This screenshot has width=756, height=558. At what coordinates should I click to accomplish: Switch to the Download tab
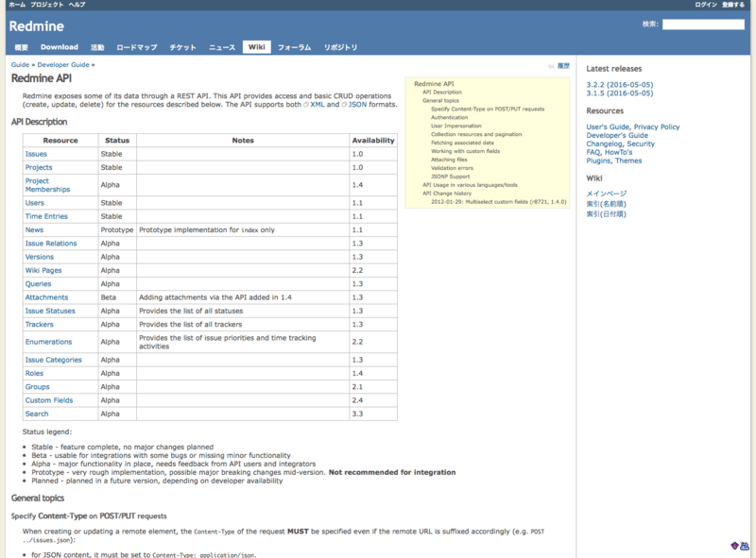pos(60,47)
